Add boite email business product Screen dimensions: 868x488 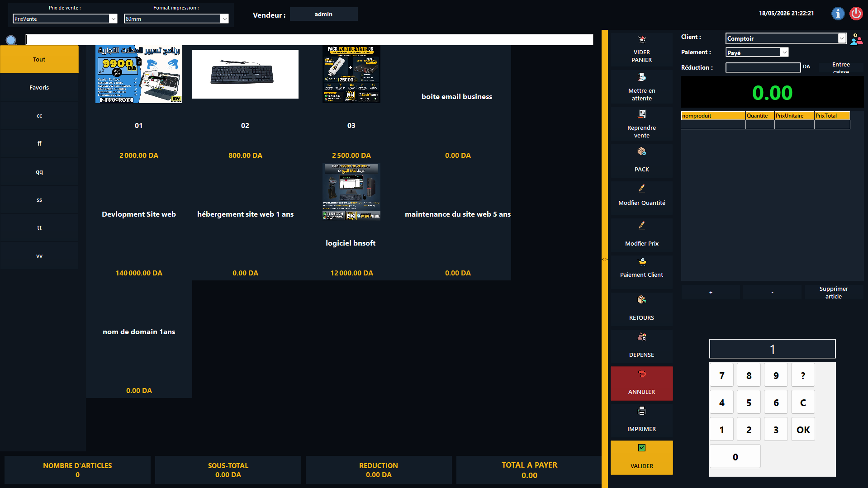point(458,104)
